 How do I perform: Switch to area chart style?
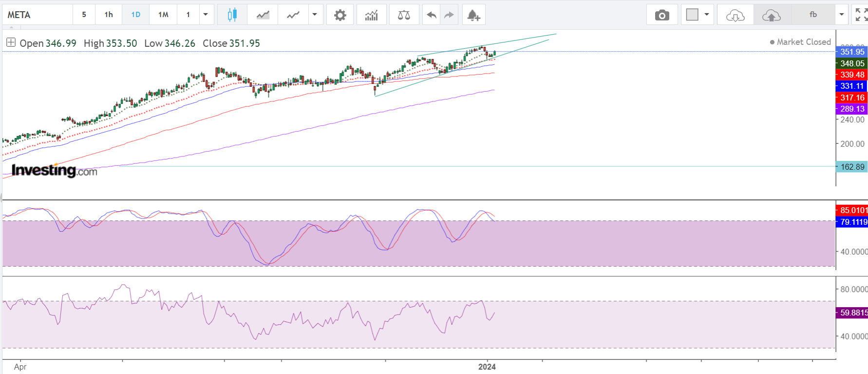263,15
